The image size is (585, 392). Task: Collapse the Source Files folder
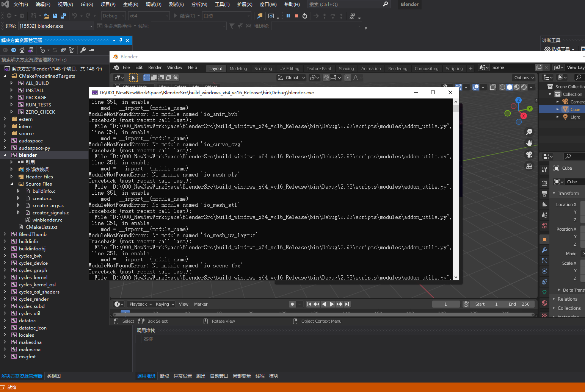11,184
